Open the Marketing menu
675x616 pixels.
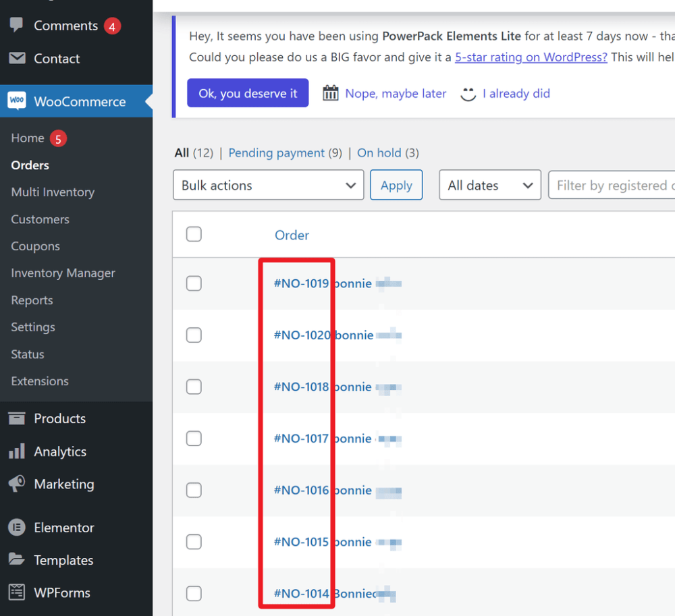(64, 484)
